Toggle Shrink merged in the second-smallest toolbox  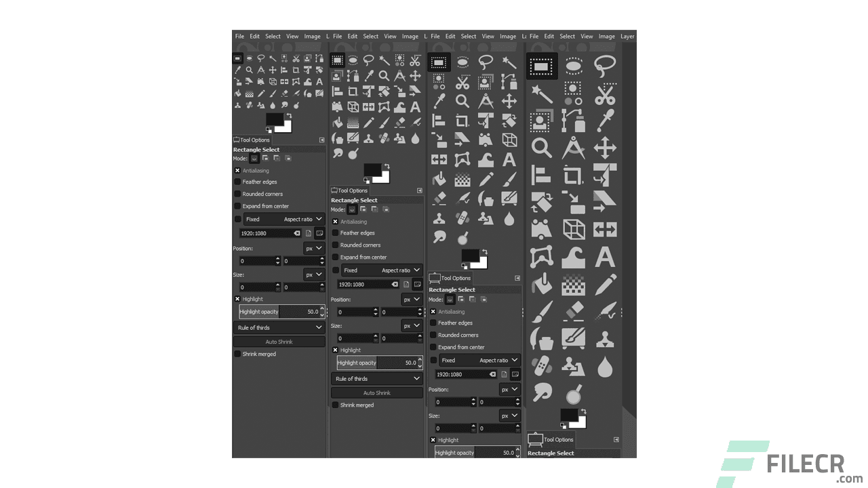(335, 405)
